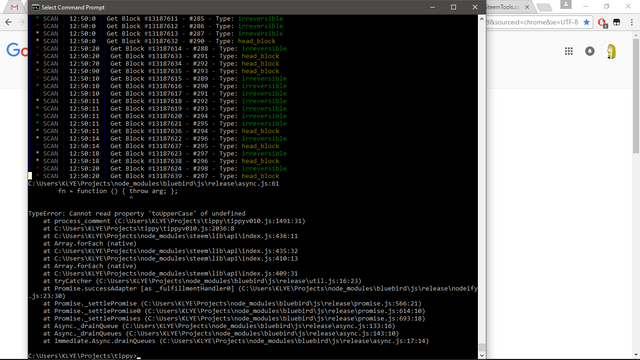
Task: Click the 'steem\lib\api\index.js:409:31' line
Action: (170, 273)
